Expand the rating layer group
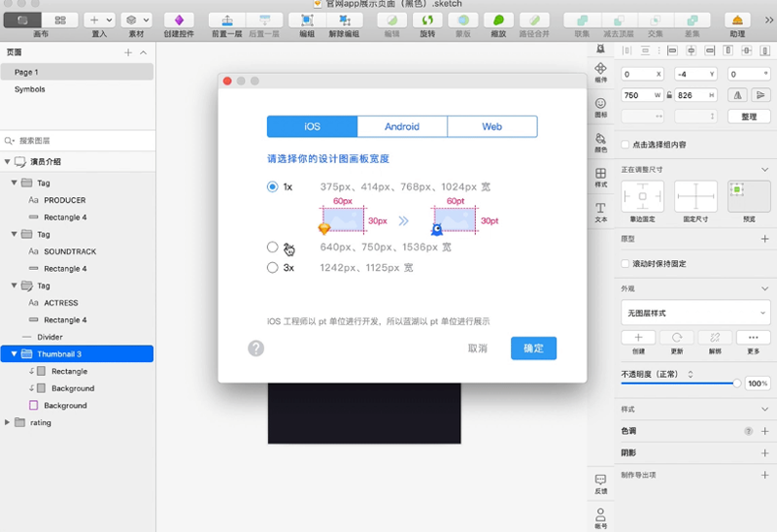 point(9,422)
